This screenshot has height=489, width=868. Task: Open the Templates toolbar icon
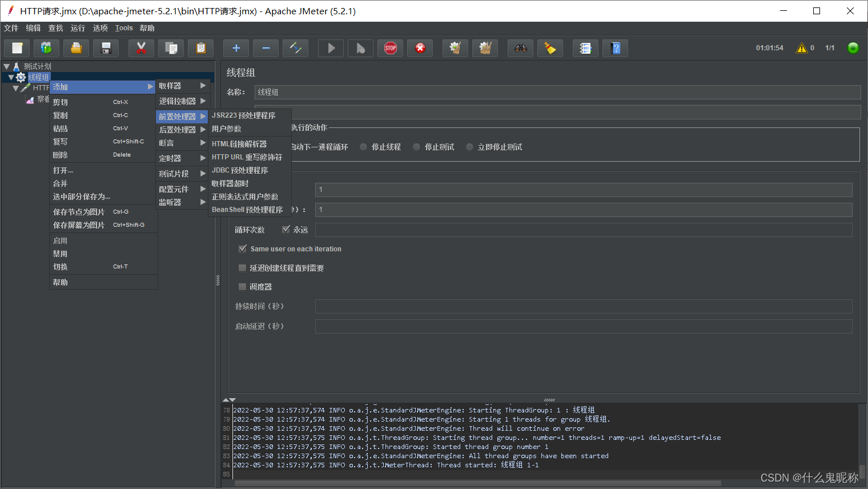(x=47, y=48)
